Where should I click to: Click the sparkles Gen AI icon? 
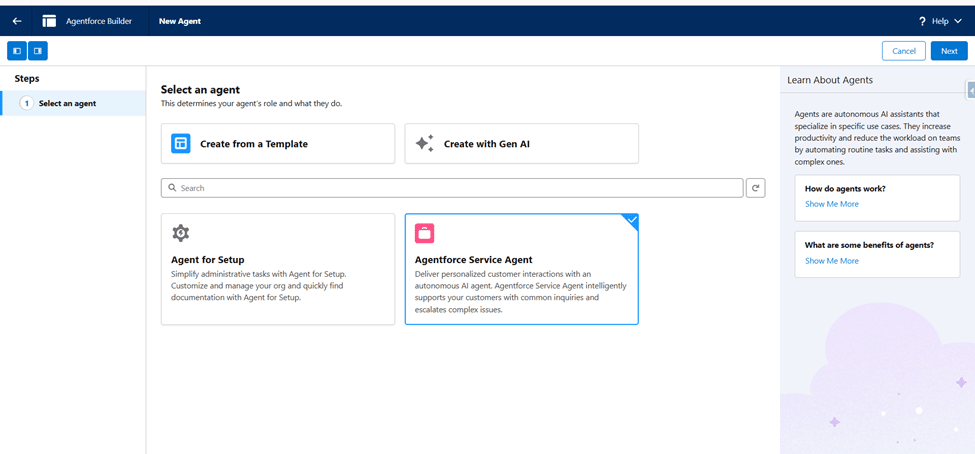click(x=425, y=144)
